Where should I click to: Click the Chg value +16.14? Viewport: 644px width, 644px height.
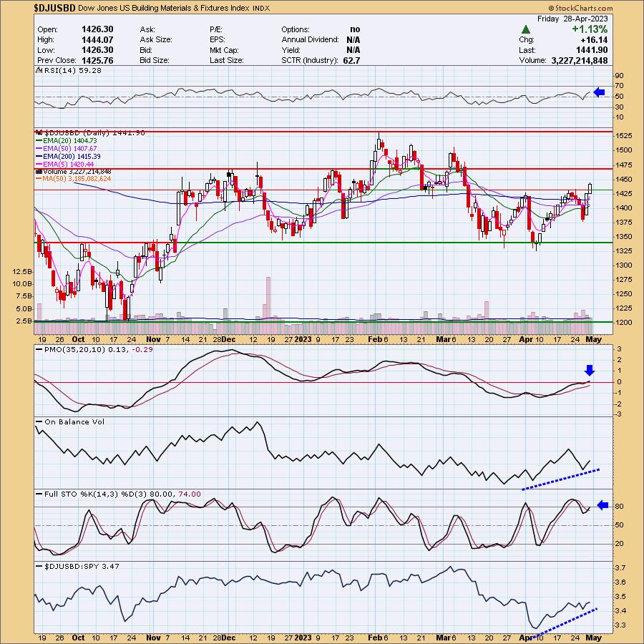coord(594,40)
